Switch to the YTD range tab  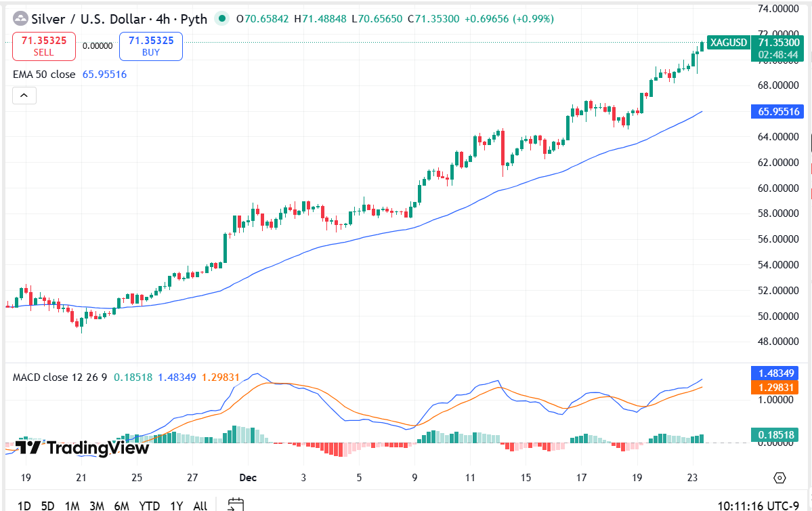[150, 506]
